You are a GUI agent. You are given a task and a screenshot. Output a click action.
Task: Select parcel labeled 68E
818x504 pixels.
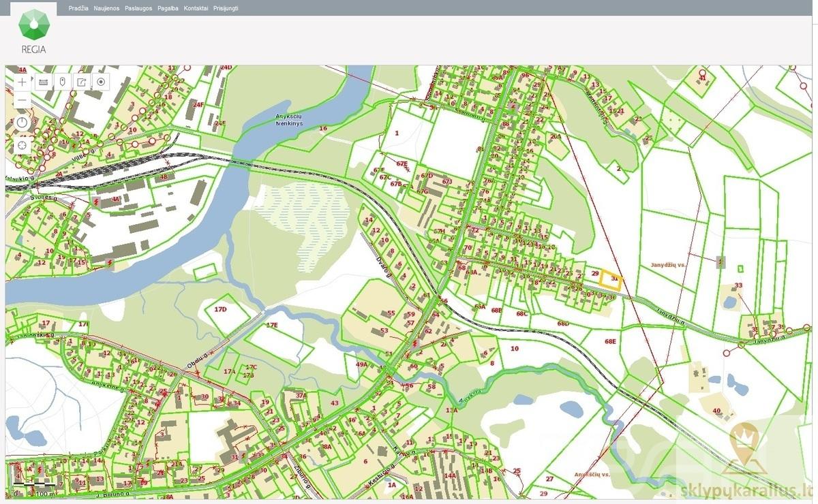(x=610, y=341)
